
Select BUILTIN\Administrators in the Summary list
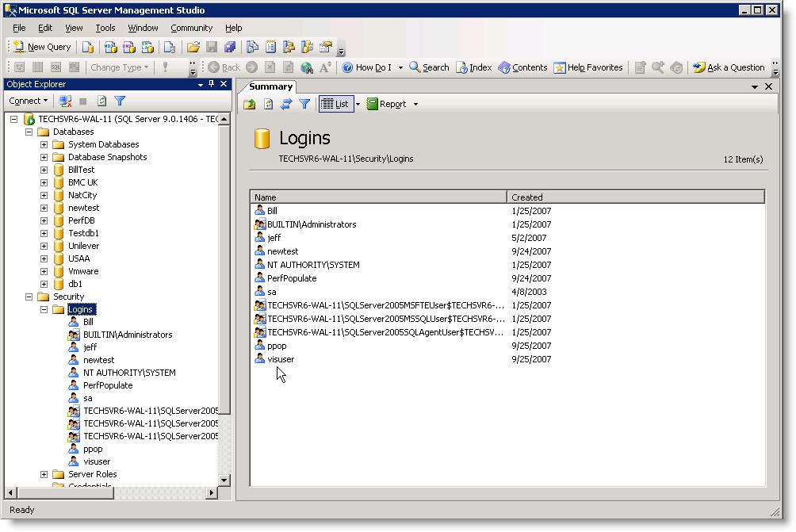click(312, 224)
